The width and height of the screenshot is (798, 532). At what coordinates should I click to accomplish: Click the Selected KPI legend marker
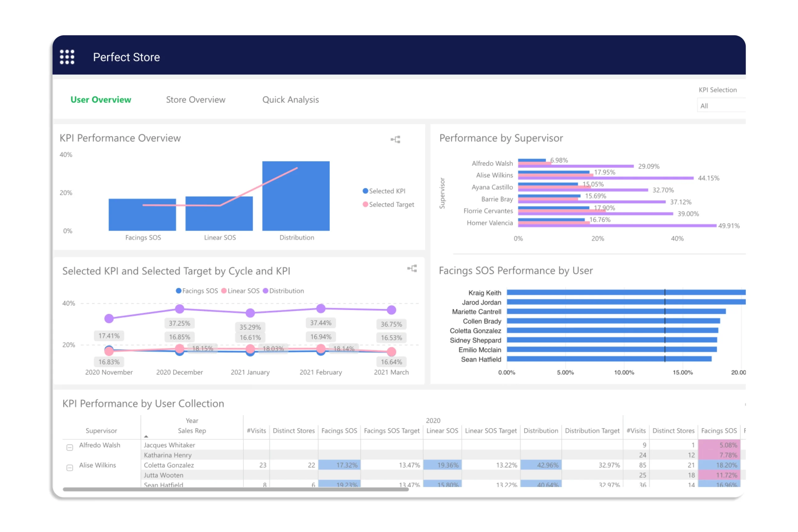[365, 191]
